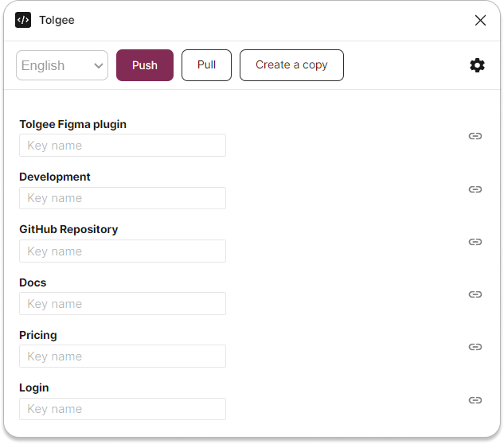Viewport: 504px width, 444px height.
Task: Click the Pull button
Action: pos(206,65)
